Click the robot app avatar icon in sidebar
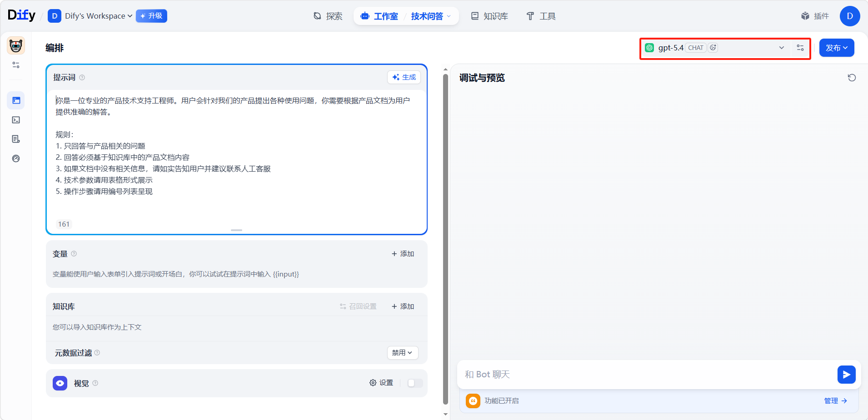868x420 pixels. (16, 46)
